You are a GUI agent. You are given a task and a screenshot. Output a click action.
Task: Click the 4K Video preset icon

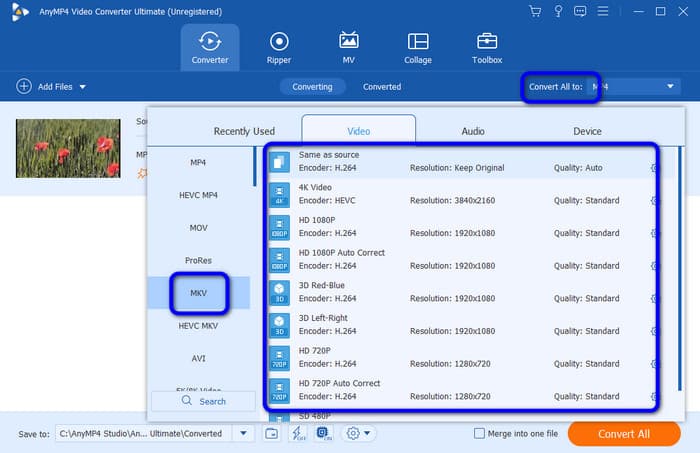(x=279, y=194)
